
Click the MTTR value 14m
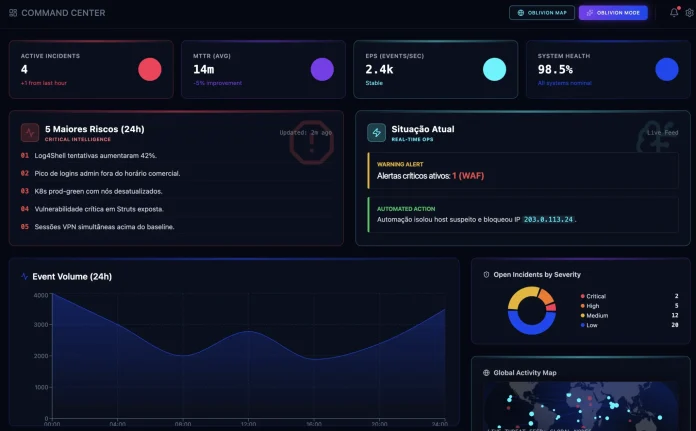point(203,69)
